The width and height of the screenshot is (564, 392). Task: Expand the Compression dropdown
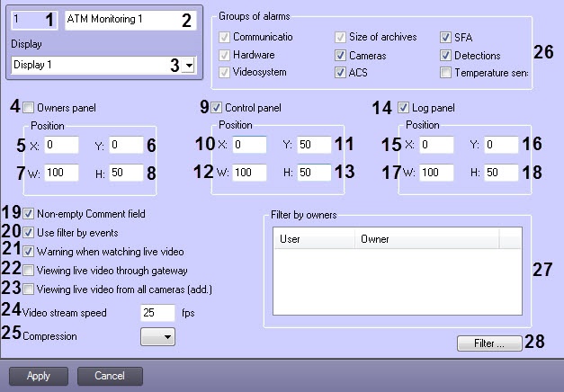(x=158, y=336)
